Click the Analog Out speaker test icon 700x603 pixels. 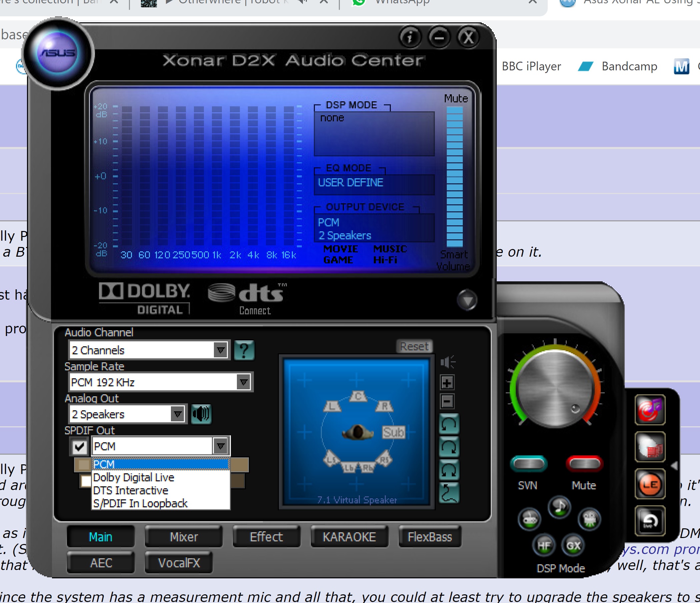coord(201,414)
